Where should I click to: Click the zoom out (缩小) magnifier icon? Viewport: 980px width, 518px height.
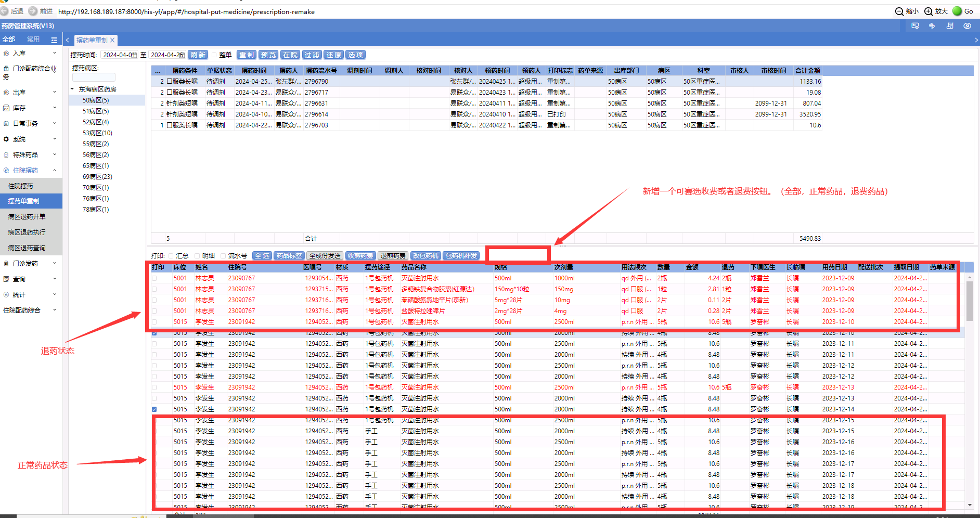click(x=899, y=11)
